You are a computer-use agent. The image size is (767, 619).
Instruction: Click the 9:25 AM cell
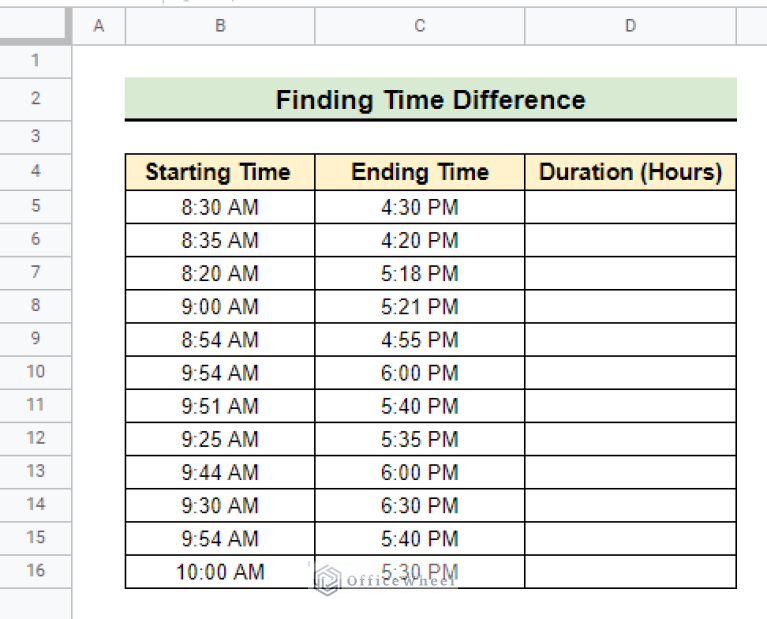tap(219, 439)
